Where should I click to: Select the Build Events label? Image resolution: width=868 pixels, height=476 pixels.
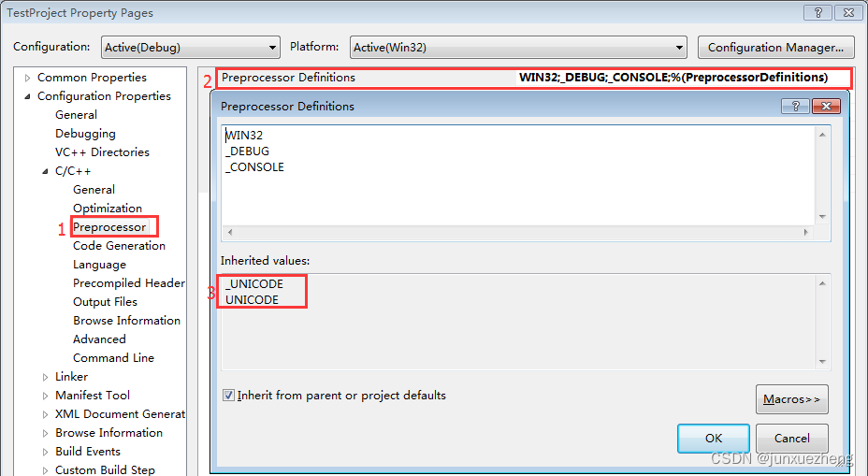88,452
